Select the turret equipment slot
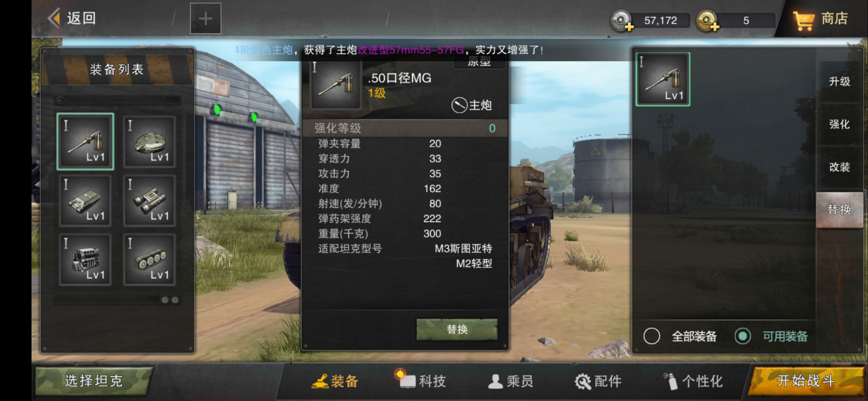 [x=149, y=141]
